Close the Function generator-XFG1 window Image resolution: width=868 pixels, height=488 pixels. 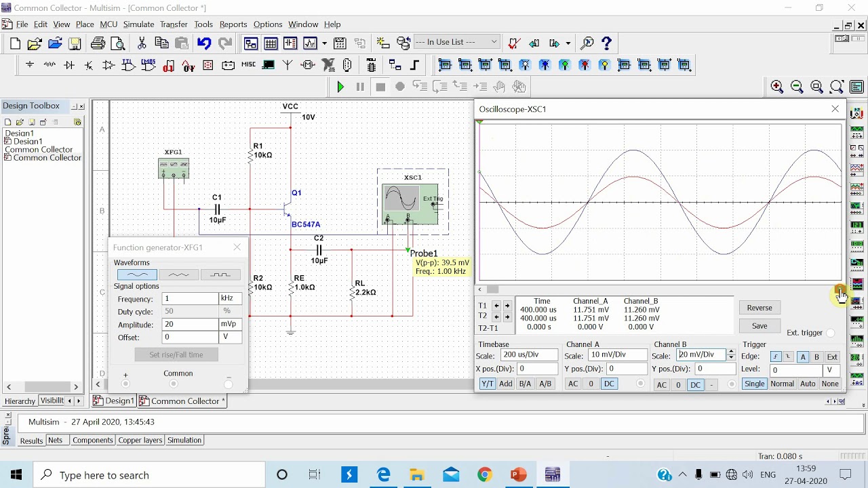point(237,247)
